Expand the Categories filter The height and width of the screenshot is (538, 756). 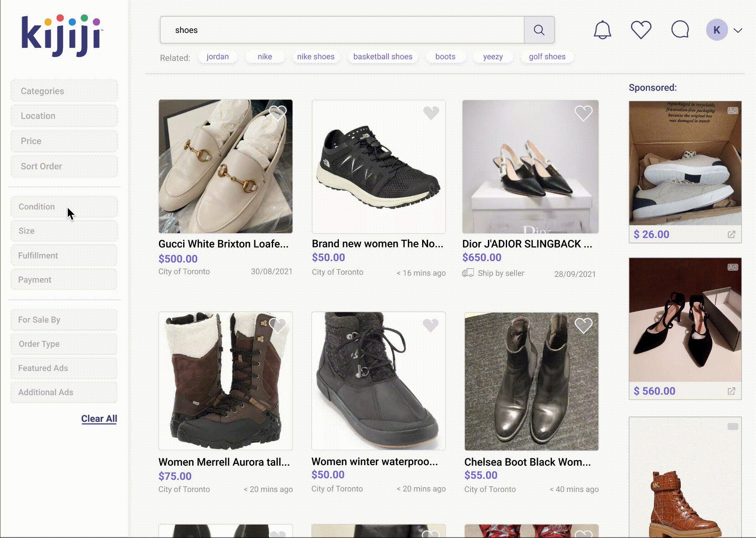click(64, 91)
